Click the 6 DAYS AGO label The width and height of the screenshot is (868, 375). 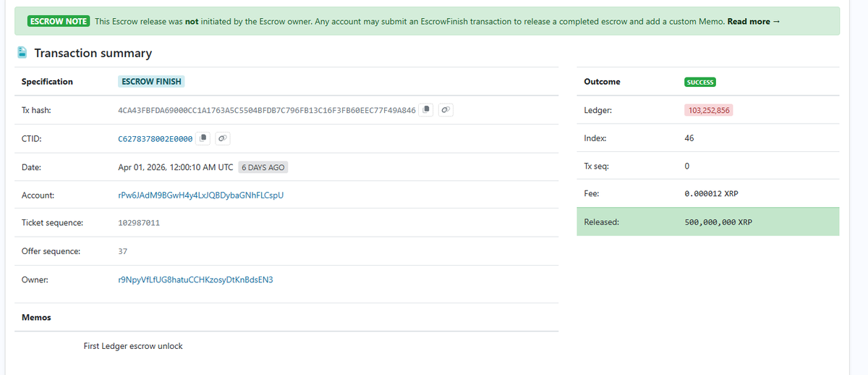263,167
